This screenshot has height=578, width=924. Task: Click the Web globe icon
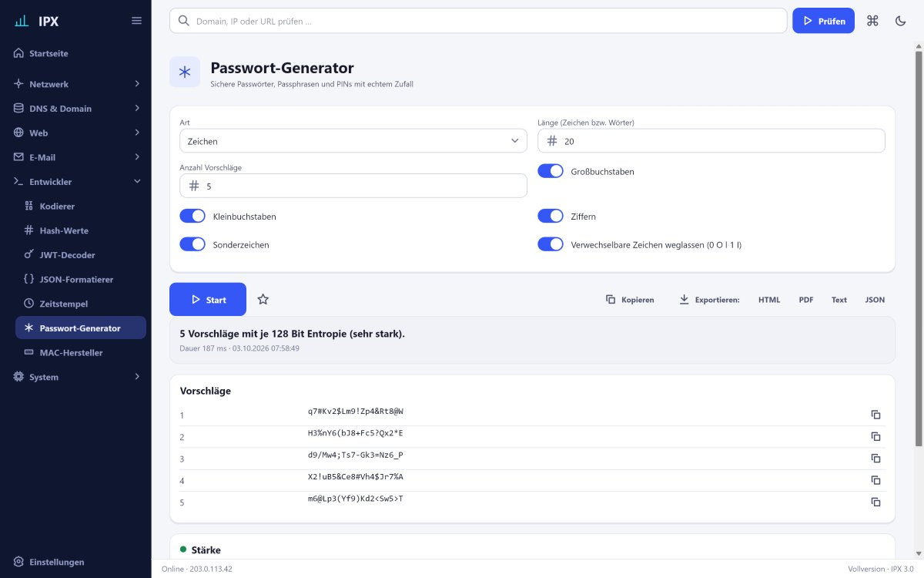click(19, 133)
